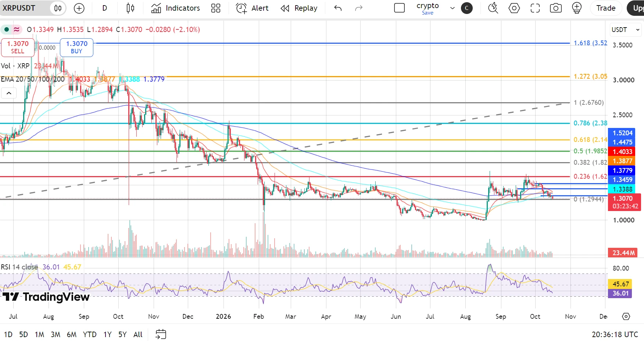Toggle fullscreen mode
Image resolution: width=644 pixels, height=343 pixels.
pyautogui.click(x=535, y=8)
